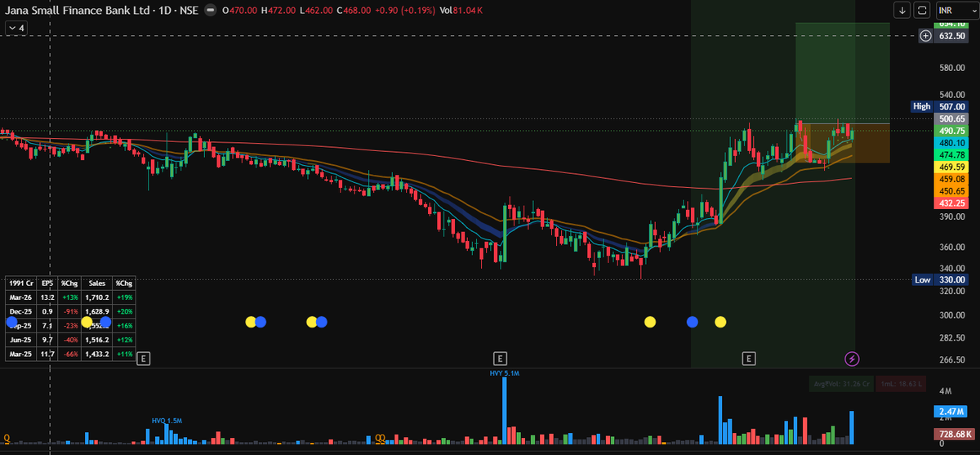Click the Sales column header in the table
Image resolution: width=980 pixels, height=455 pixels.
point(96,282)
